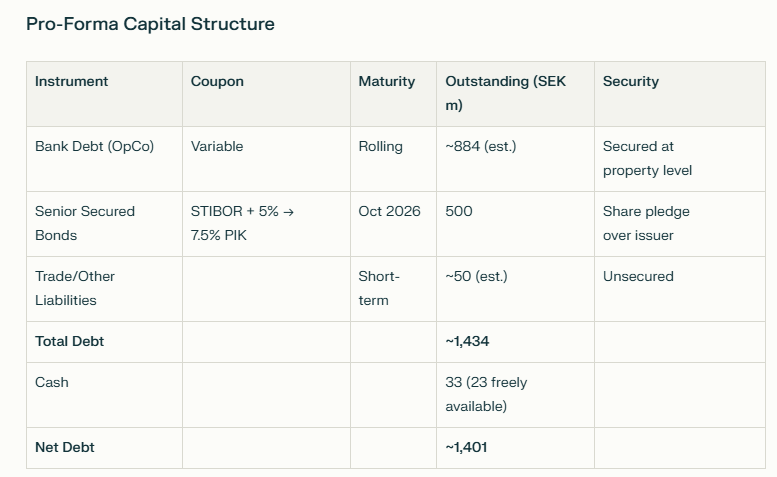Click the Unsecured security cell
Viewport: 777px width, 477px height.
(638, 276)
